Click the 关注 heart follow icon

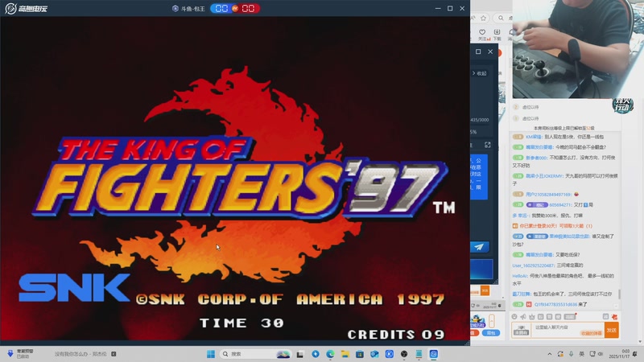coord(482,34)
